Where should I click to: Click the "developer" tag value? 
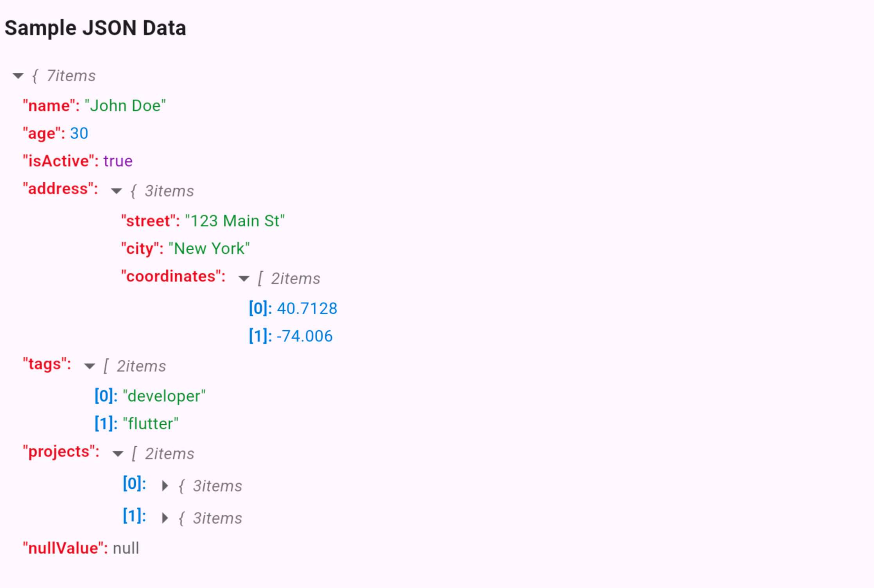164,396
